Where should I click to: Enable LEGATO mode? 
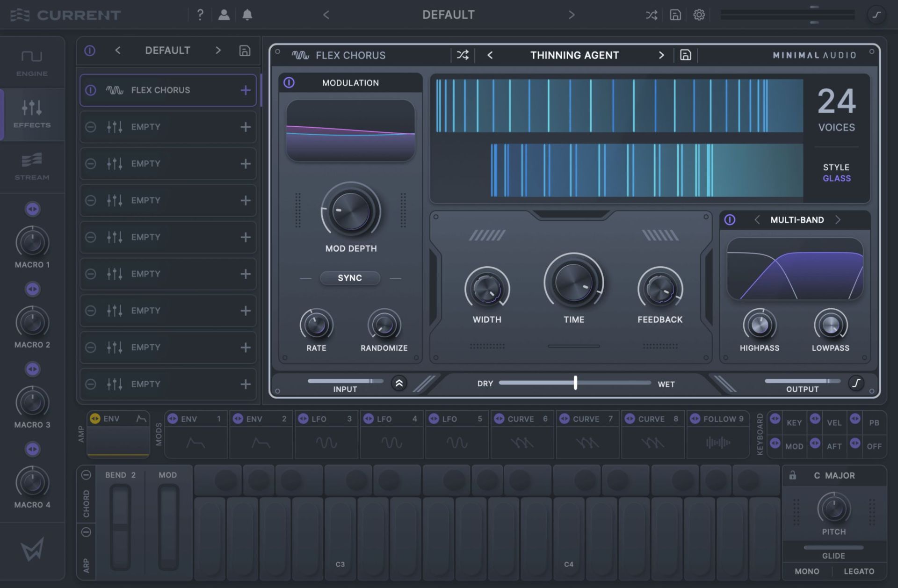point(859,571)
